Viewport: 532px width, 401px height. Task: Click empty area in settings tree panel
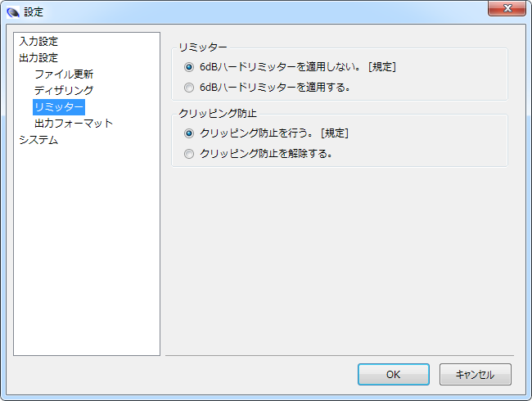coord(87,262)
